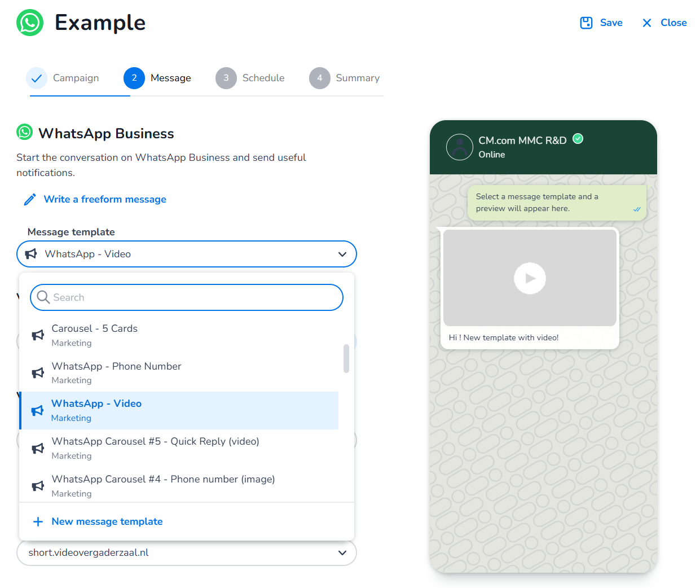Pick WhatsApp Carousel #5 - Quick Reply option
The width and height of the screenshot is (700, 588).
[x=155, y=448]
